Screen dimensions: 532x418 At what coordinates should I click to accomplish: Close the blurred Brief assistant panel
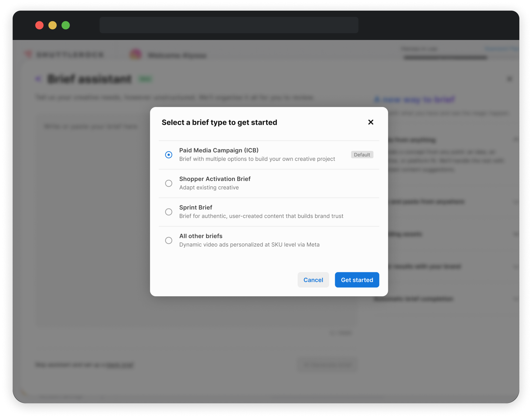(x=509, y=79)
